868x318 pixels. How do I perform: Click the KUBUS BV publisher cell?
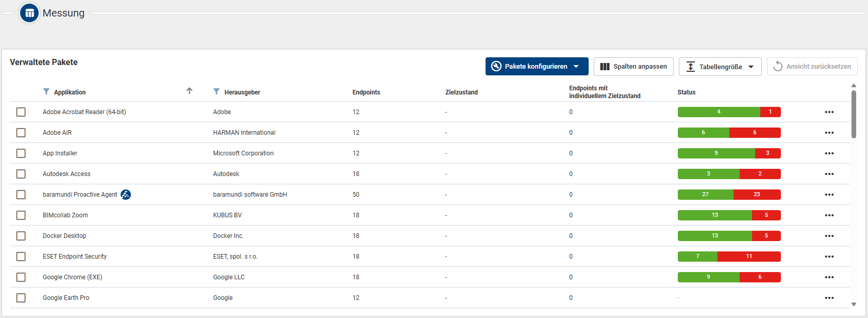point(227,215)
